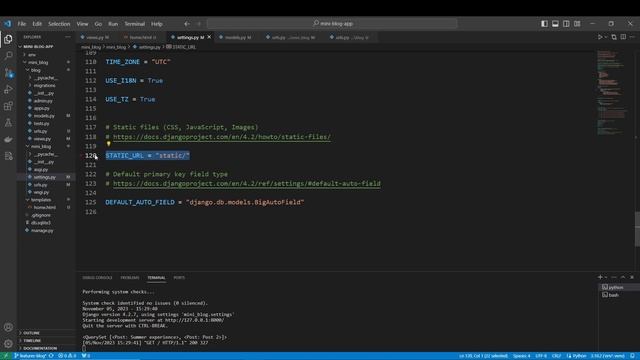This screenshot has height=360, width=640.
Task: Run Python file play button
Action: [600, 37]
